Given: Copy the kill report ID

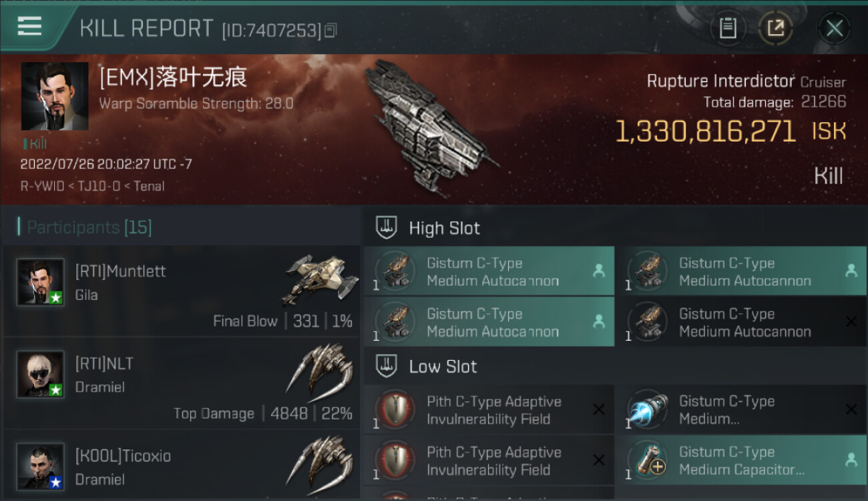Looking at the screenshot, I should click(x=331, y=30).
